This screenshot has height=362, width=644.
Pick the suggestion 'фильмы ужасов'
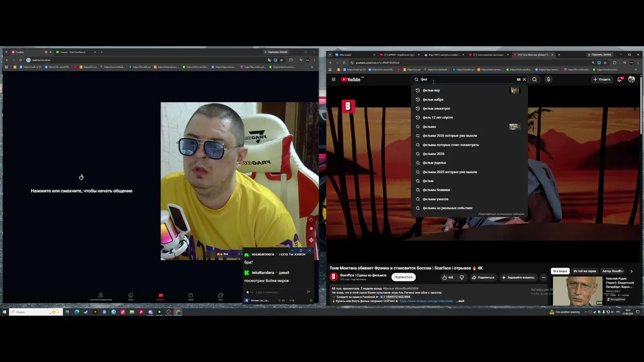click(468, 199)
